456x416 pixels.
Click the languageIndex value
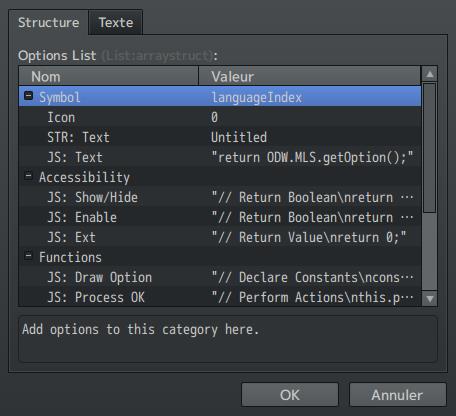tap(257, 97)
